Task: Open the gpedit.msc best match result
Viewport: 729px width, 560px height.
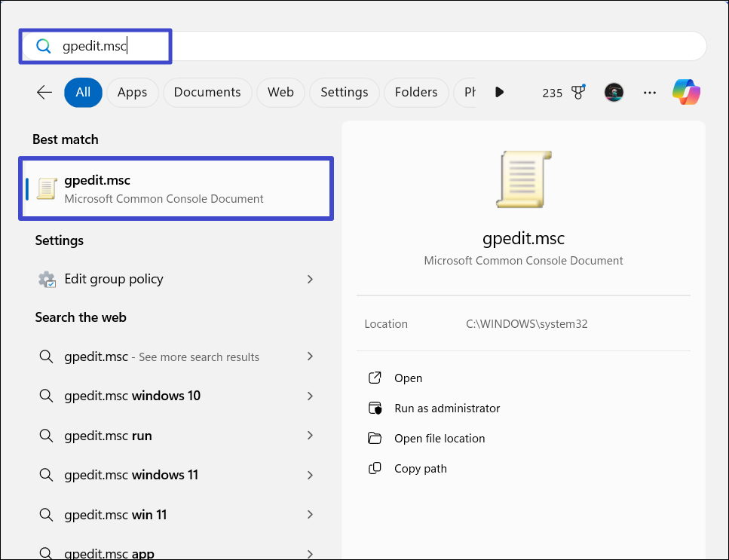Action: 176,188
